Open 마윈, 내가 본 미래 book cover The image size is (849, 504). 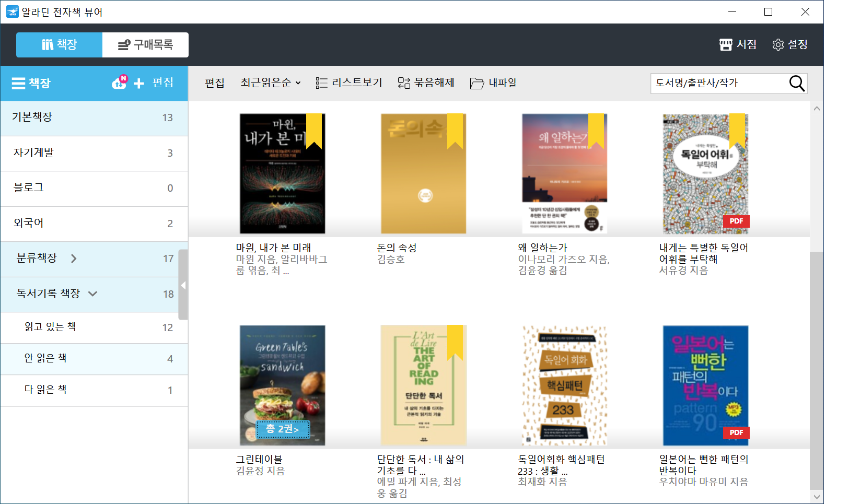[282, 173]
